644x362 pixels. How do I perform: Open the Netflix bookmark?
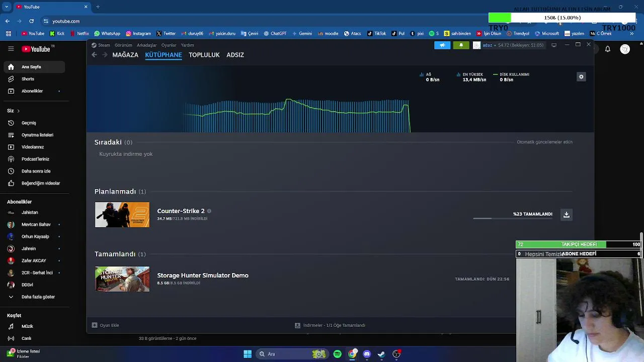[x=79, y=34]
